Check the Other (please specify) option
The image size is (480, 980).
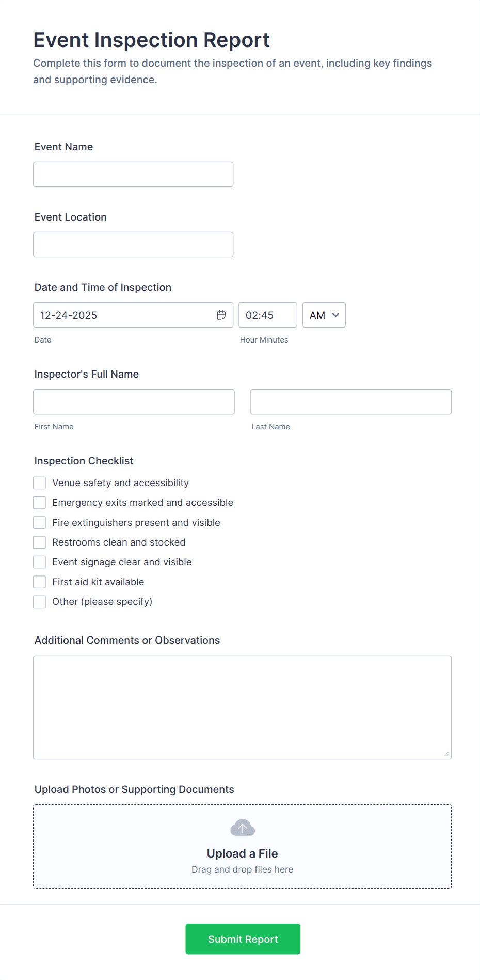pos(40,602)
